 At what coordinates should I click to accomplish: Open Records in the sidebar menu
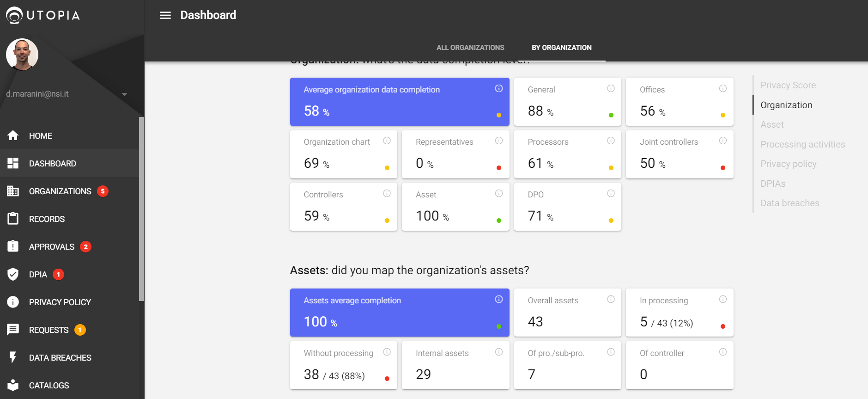tap(69, 219)
